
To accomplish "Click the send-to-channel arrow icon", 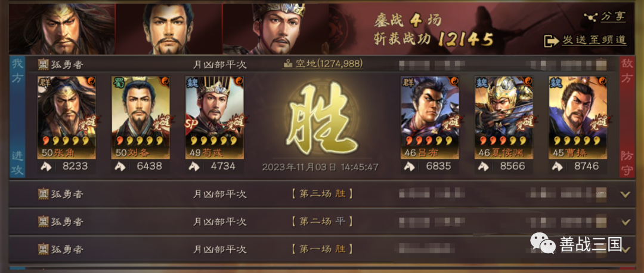I will pyautogui.click(x=551, y=41).
